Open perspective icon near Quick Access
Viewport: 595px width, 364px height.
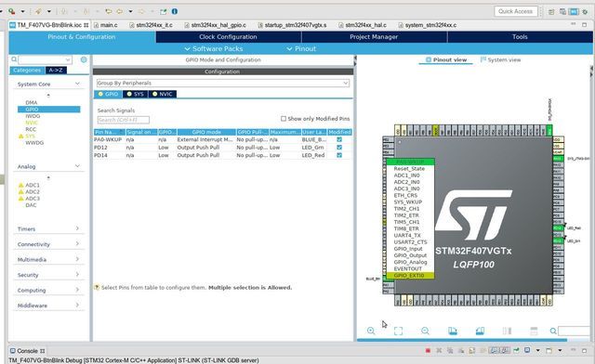[x=551, y=12]
